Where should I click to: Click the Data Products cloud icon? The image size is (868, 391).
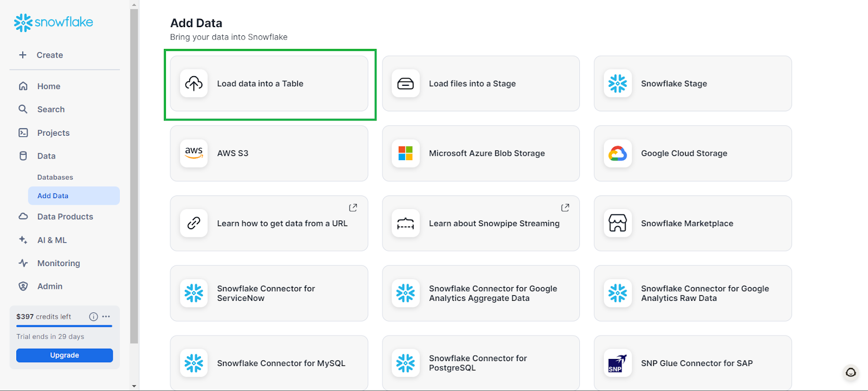(23, 216)
